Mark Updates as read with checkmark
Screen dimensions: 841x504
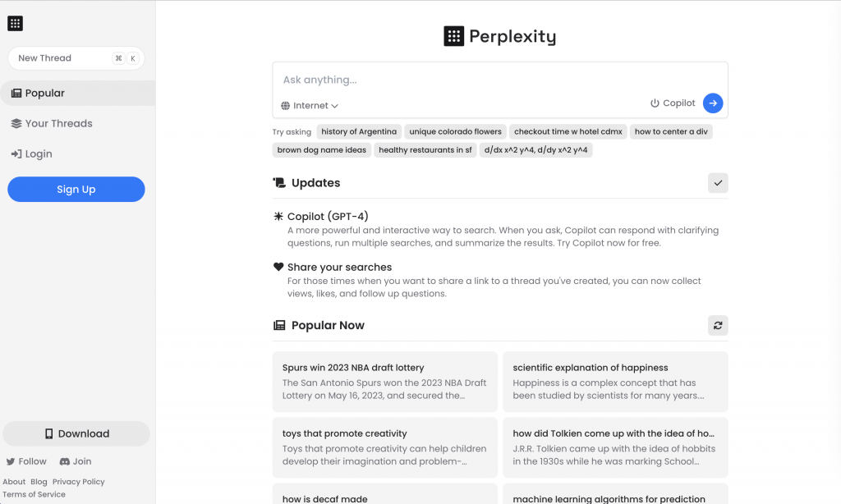(x=718, y=183)
